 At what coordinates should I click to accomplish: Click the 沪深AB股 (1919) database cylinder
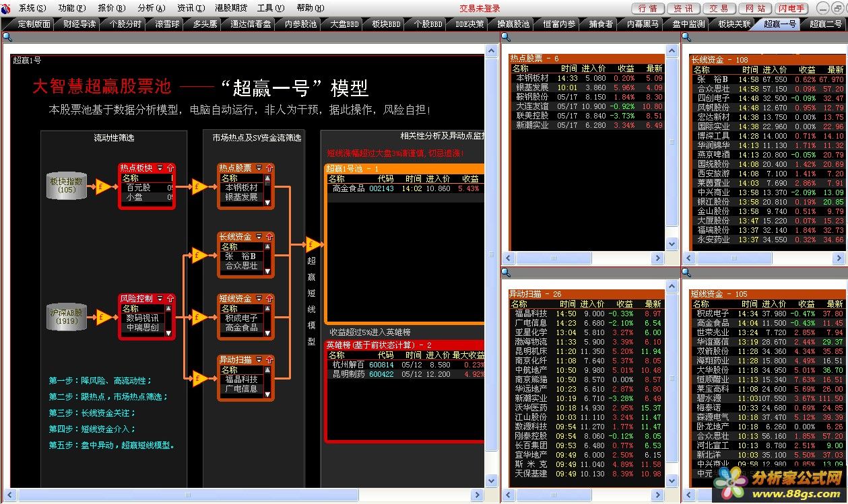pos(67,317)
